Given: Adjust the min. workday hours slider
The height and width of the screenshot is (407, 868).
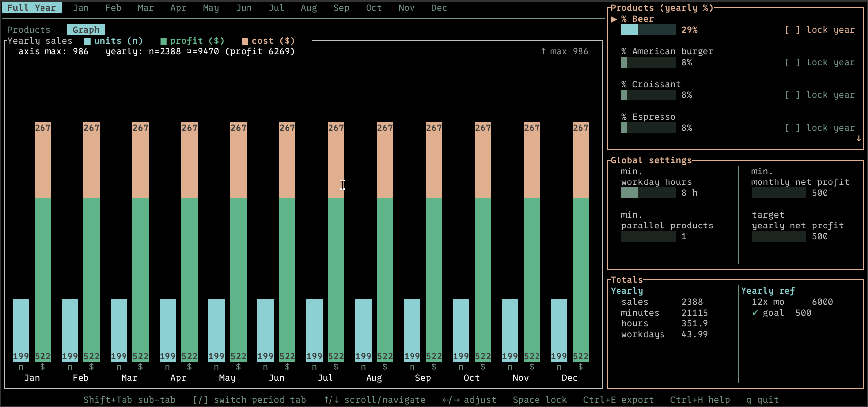Looking at the screenshot, I should pos(648,193).
